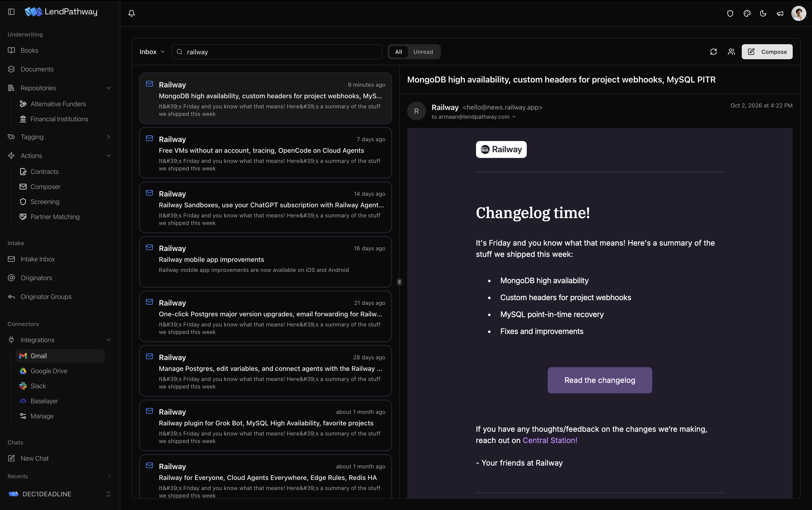Open Slack integration

tap(38, 386)
